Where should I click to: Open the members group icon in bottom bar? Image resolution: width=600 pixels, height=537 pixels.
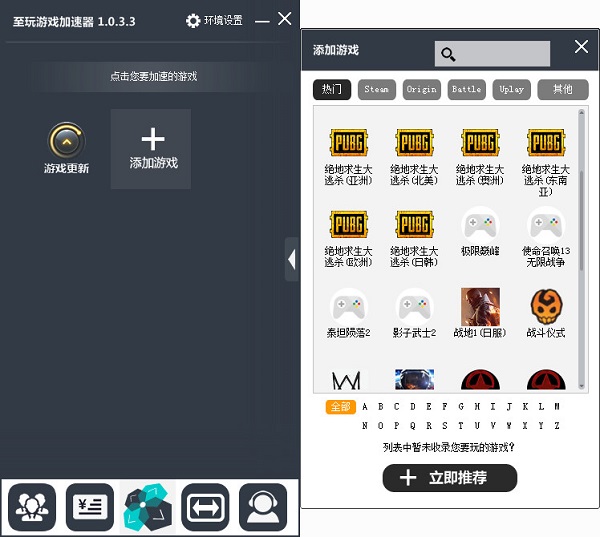point(32,507)
